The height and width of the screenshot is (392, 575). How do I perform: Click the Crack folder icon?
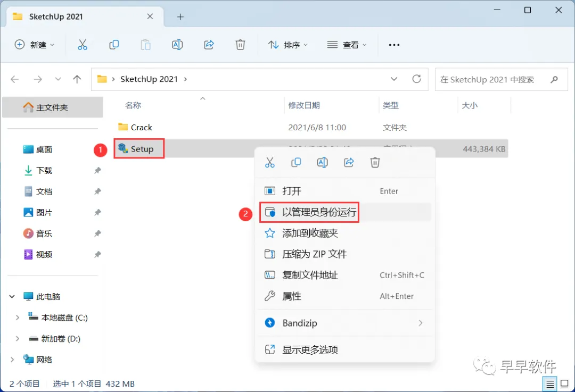(123, 127)
